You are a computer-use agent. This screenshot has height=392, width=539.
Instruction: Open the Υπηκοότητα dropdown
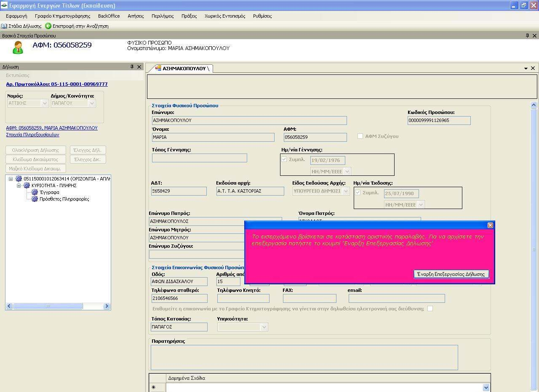click(x=264, y=327)
